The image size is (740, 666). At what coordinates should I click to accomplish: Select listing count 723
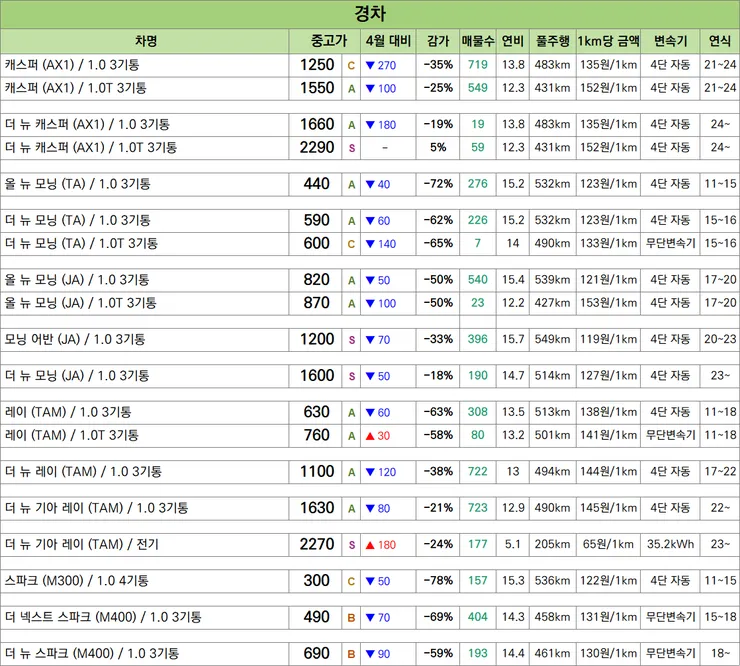(x=478, y=508)
